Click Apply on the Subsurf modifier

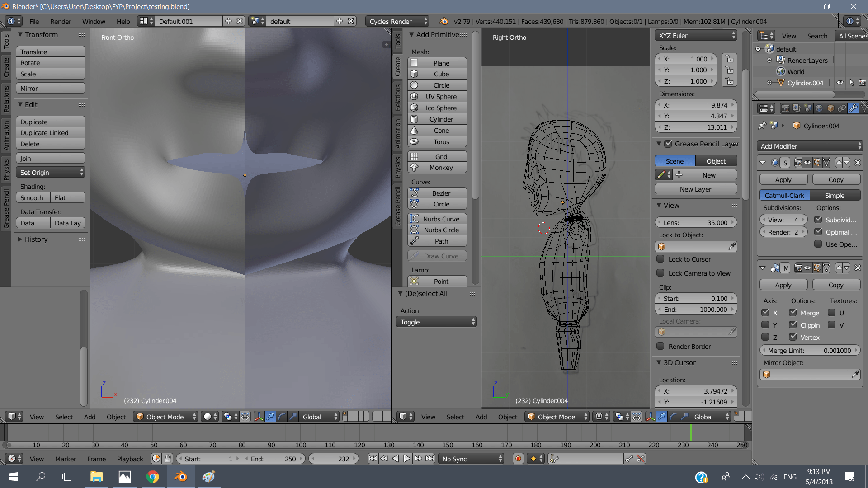click(783, 179)
